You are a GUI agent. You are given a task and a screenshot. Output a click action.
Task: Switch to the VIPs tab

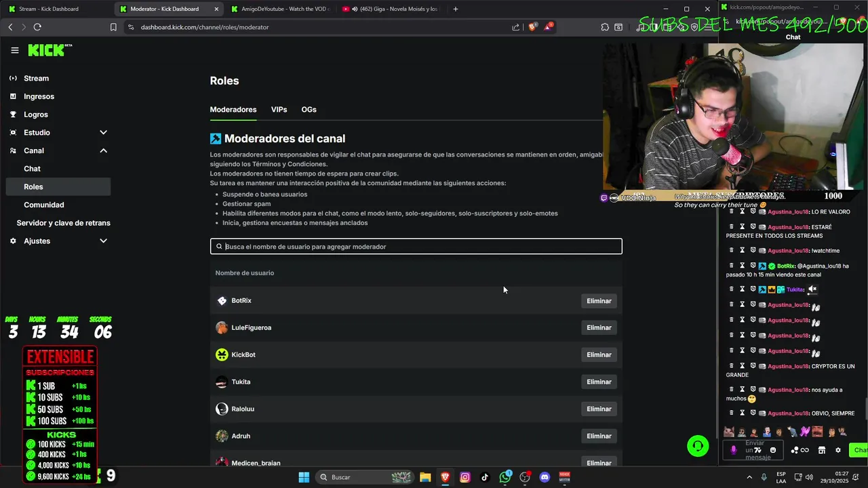coord(279,109)
